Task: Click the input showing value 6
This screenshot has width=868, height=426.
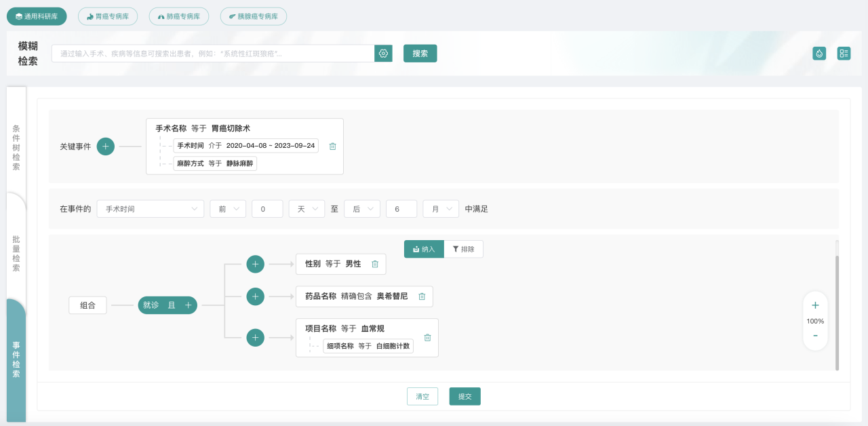Action: [x=401, y=209]
